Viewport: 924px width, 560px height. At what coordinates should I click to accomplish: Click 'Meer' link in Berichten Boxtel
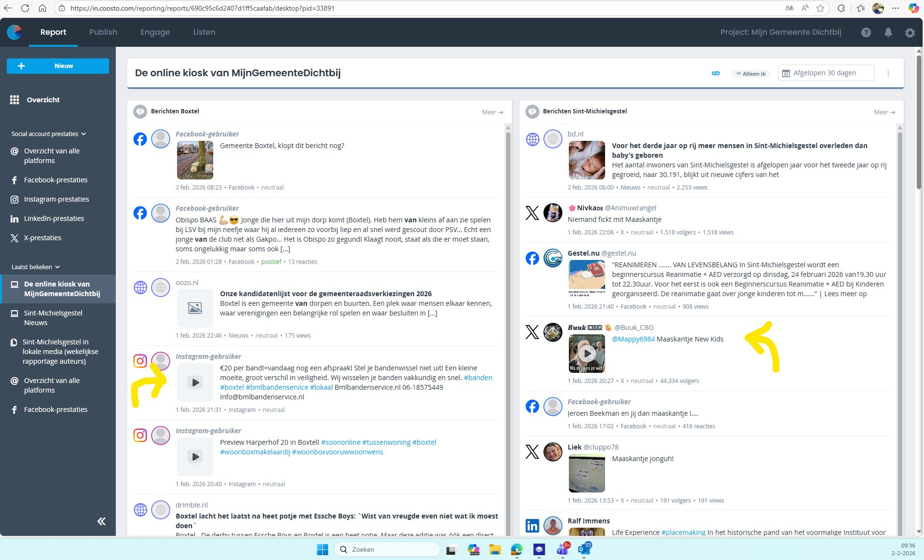click(x=492, y=112)
